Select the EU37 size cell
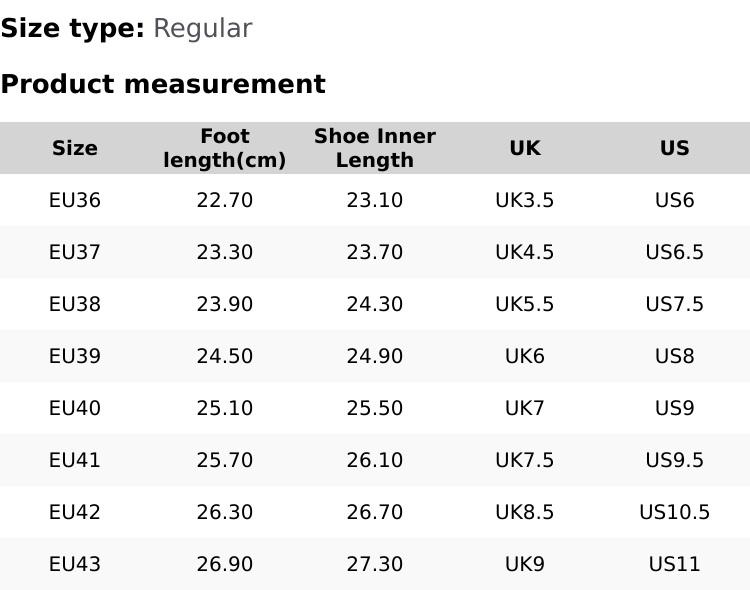Screen dimensions: 750x590 75,252
